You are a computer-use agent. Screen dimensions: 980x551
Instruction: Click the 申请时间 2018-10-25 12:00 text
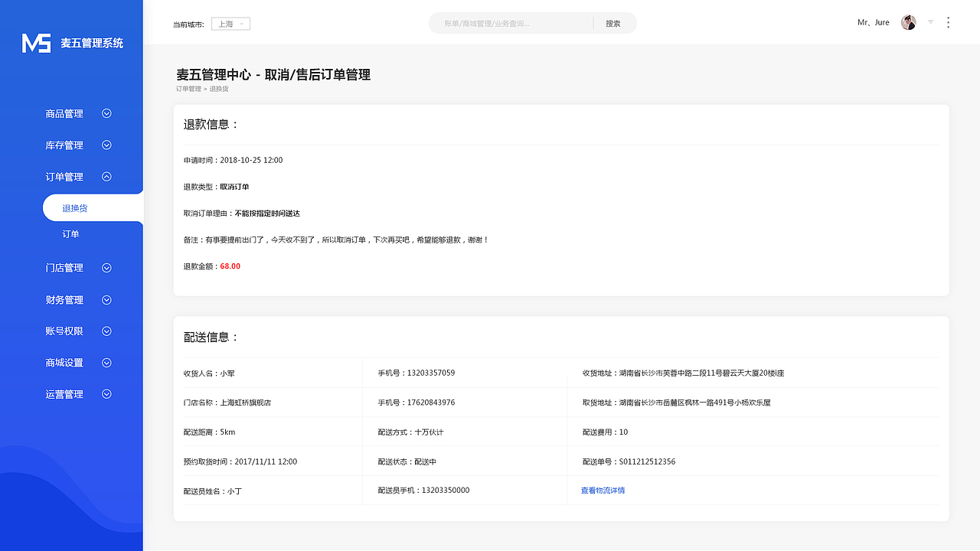click(233, 161)
